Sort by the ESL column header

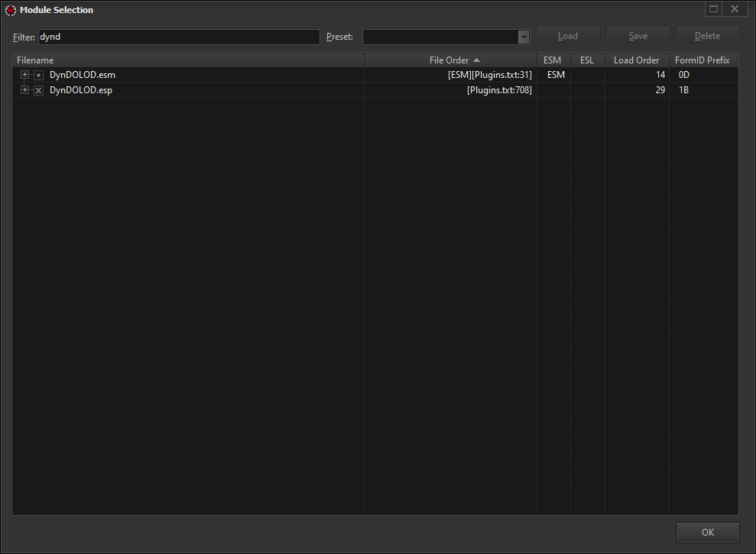pos(588,60)
